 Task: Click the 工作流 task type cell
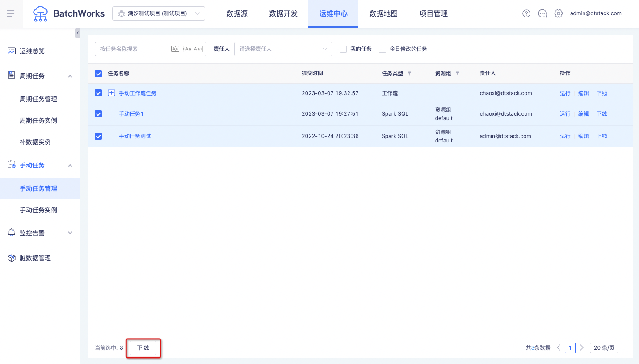point(390,93)
